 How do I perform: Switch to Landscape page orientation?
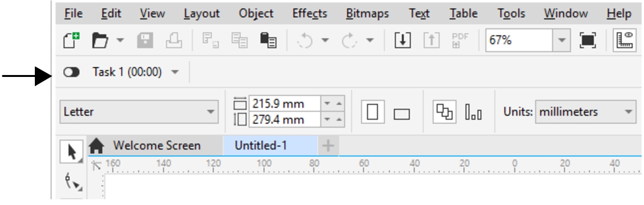(x=402, y=114)
